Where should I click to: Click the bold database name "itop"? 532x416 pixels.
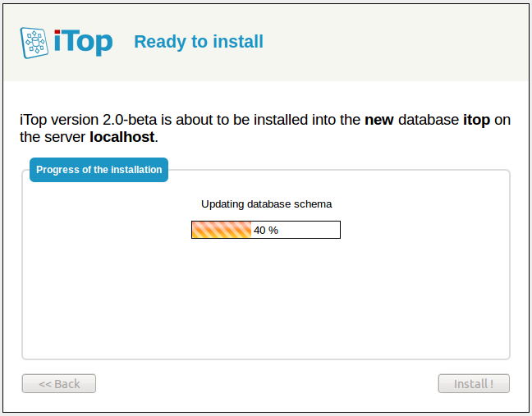(x=476, y=120)
